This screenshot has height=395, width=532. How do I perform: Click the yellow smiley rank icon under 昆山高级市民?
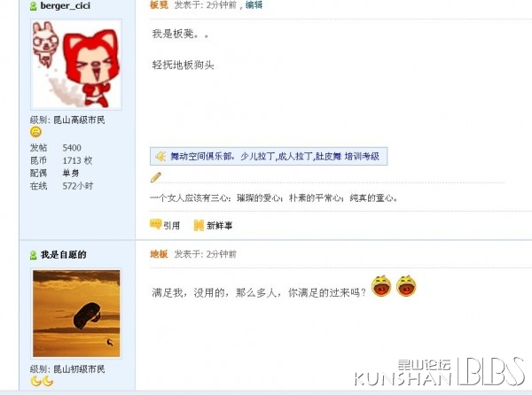(36, 132)
